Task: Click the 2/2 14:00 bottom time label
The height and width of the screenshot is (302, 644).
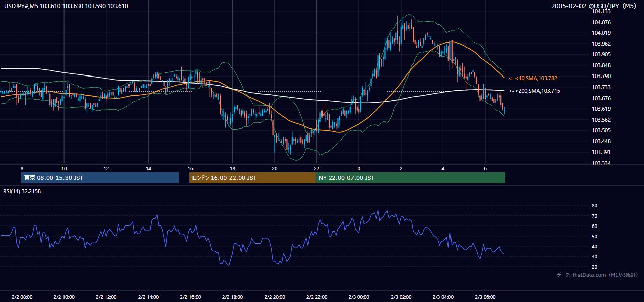Action: point(148,297)
